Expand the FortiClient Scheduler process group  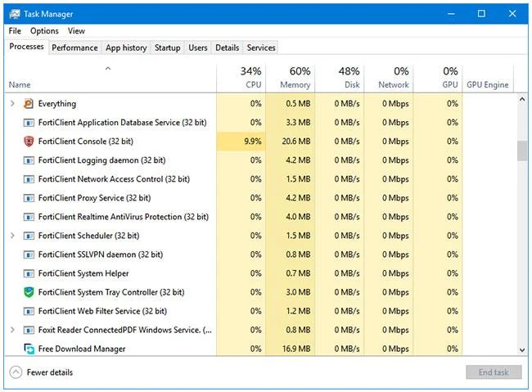coord(12,235)
